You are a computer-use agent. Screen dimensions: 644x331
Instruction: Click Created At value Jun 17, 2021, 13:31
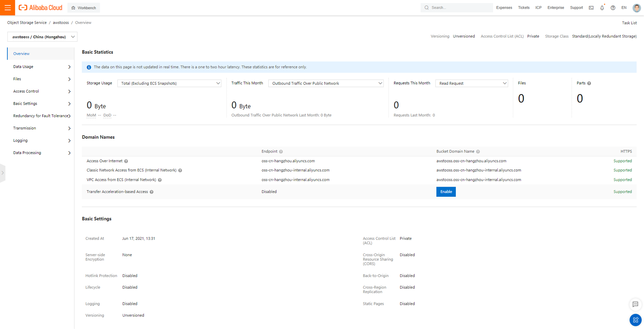[138, 239]
